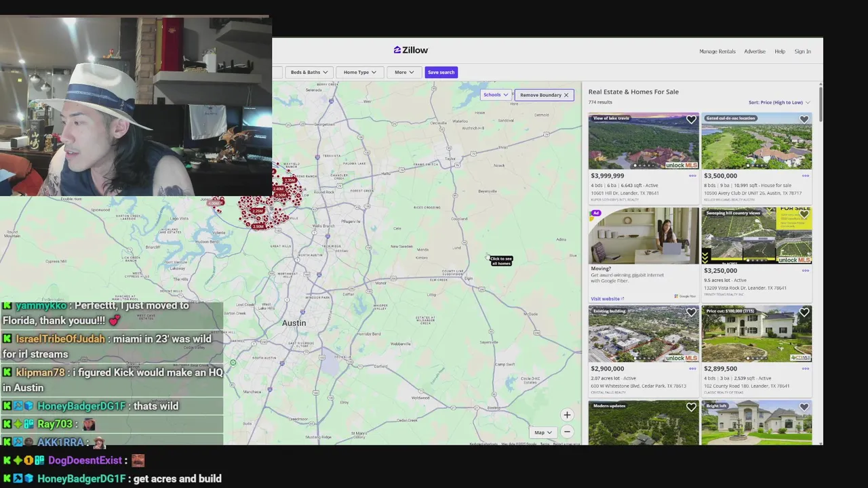Click the $3,500,000 price text
This screenshot has width=868, height=488.
(x=720, y=176)
